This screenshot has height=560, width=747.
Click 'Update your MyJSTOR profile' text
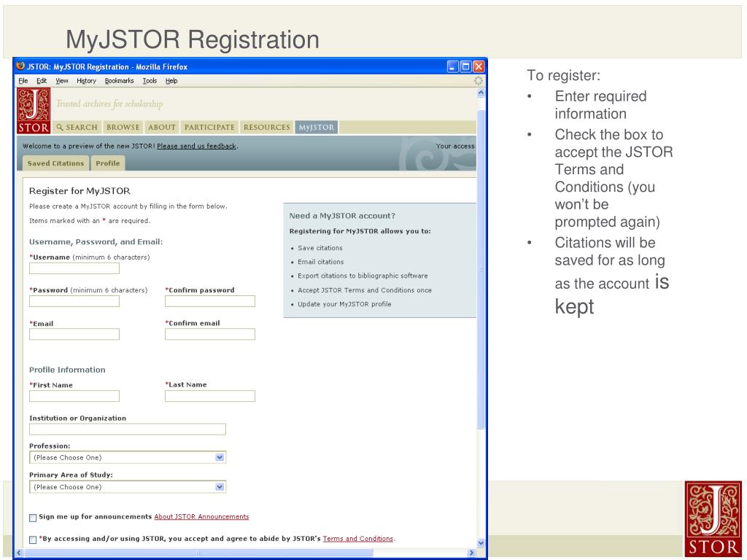pyautogui.click(x=344, y=304)
